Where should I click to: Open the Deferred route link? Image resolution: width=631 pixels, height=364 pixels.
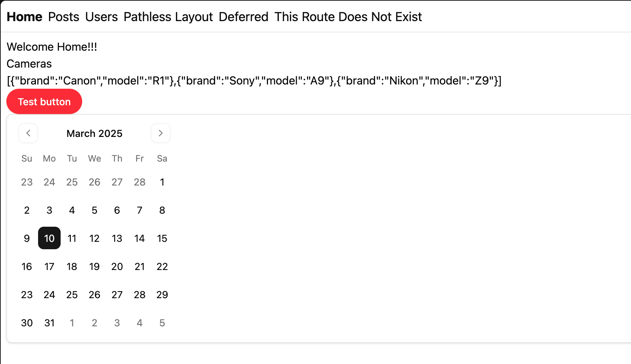244,17
